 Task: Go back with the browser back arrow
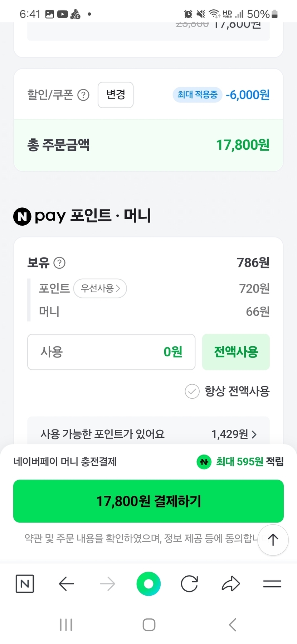click(x=66, y=584)
